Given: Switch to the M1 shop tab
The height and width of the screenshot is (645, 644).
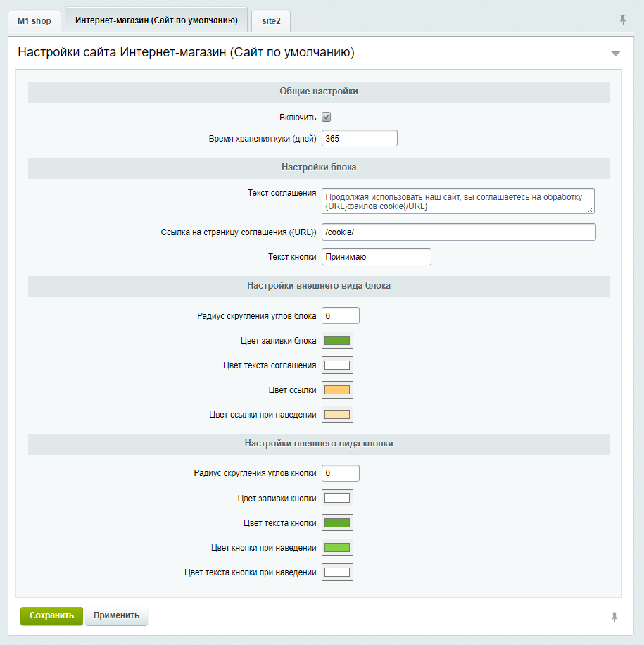Looking at the screenshot, I should 34,21.
